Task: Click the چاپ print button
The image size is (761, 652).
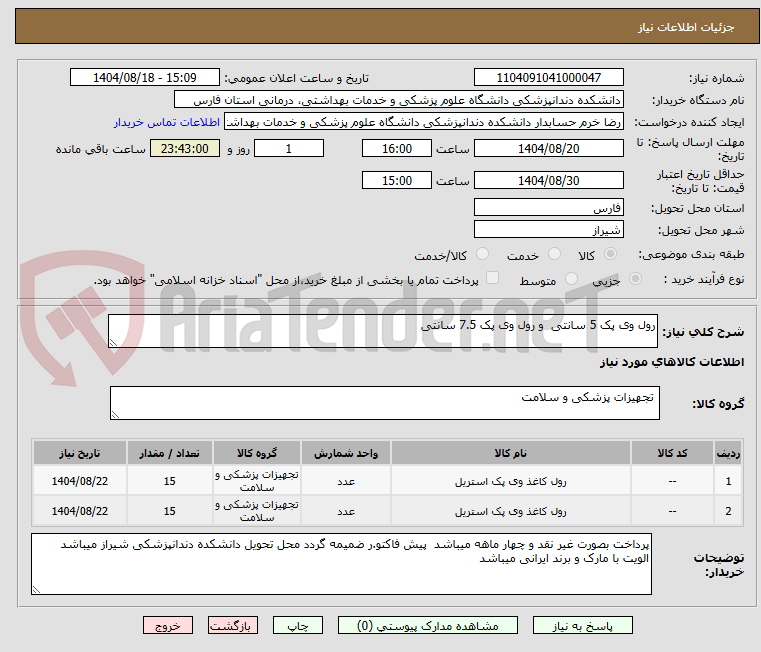Action: coord(298,625)
